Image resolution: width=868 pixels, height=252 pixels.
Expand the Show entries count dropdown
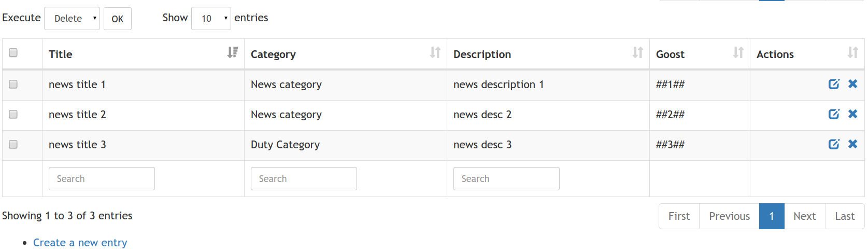coord(211,19)
